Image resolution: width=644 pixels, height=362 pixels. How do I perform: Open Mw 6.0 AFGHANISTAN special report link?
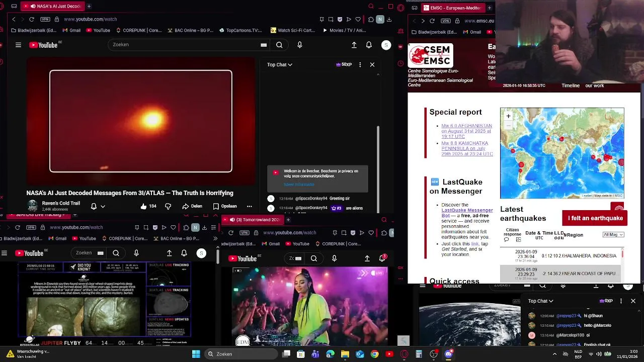click(466, 131)
